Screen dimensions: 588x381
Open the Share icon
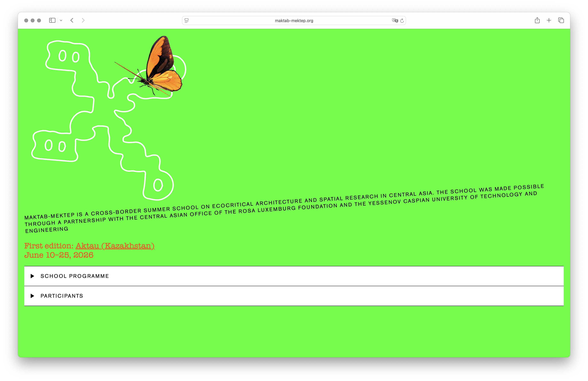point(537,20)
